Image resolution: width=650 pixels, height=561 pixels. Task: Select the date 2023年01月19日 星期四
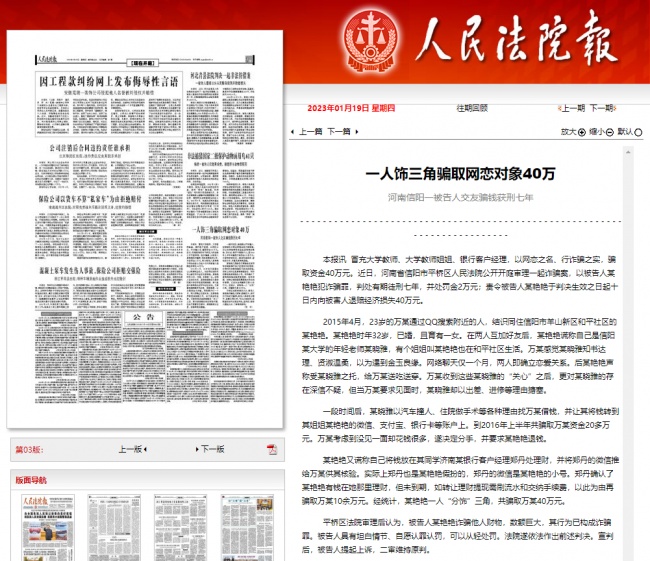351,108
